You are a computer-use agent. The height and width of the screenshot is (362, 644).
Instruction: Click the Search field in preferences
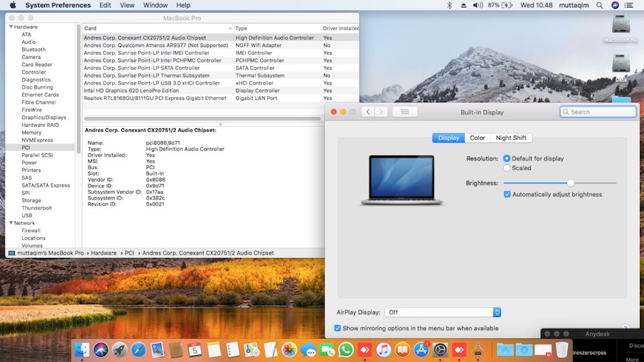pyautogui.click(x=598, y=112)
